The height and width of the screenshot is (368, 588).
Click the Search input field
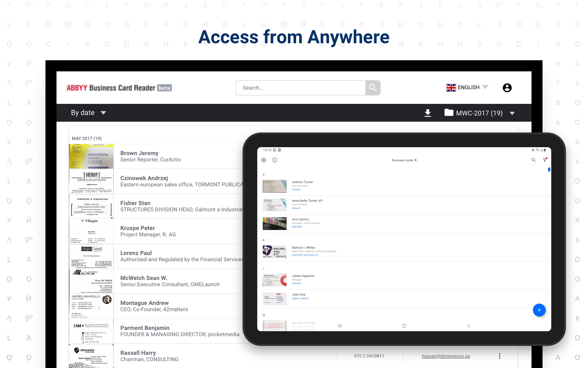(301, 88)
